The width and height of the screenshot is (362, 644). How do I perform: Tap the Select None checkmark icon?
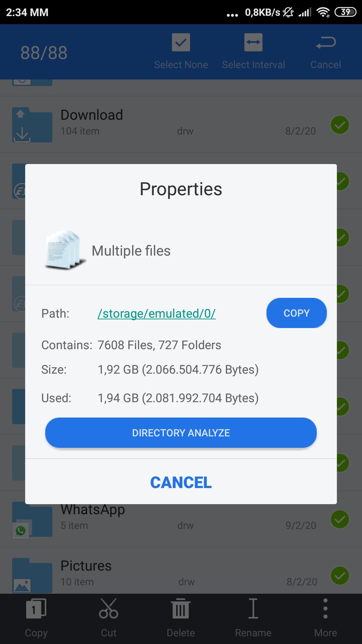(x=181, y=43)
